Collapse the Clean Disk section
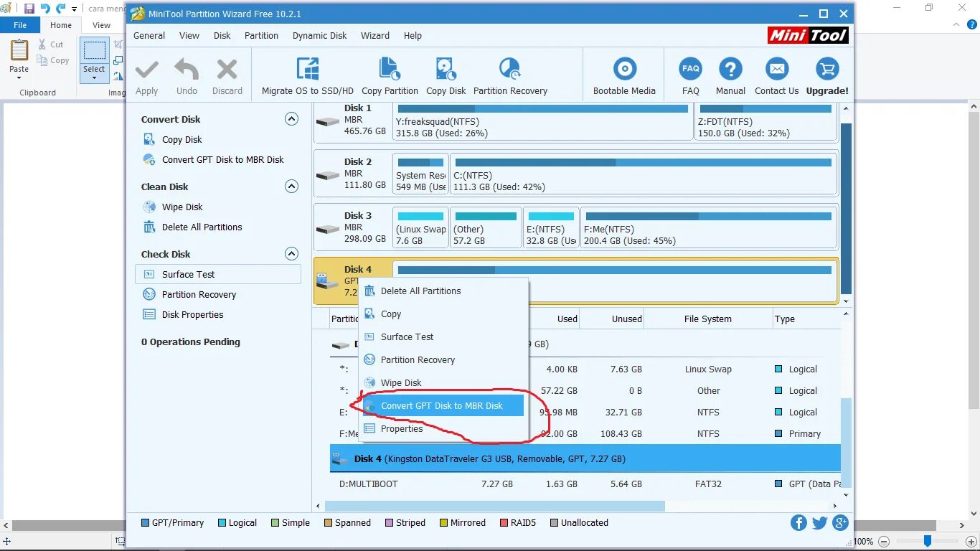Viewport: 980px width, 551px height. pyautogui.click(x=291, y=187)
